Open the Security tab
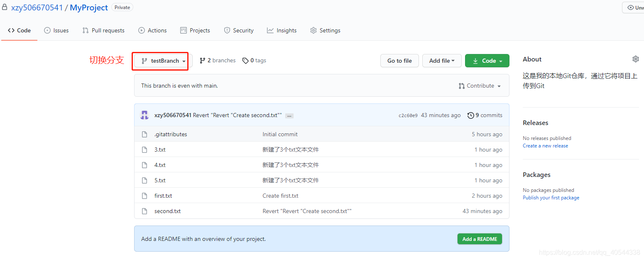The image size is (644, 260). click(x=239, y=30)
